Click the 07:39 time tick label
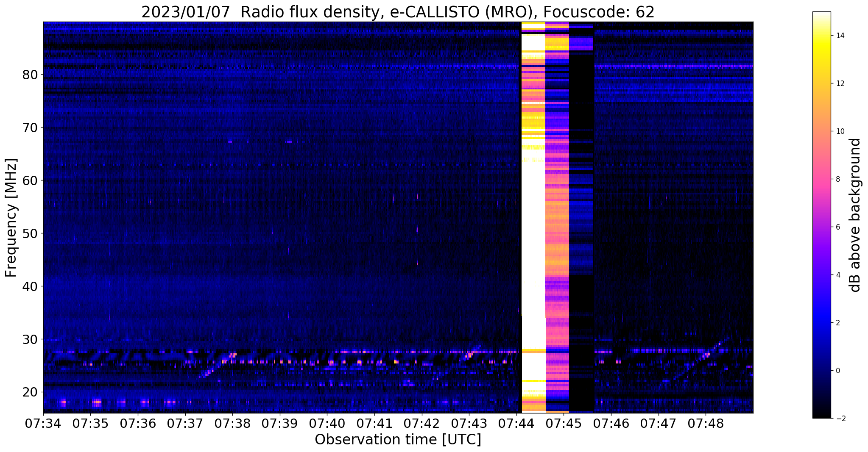 tap(279, 423)
